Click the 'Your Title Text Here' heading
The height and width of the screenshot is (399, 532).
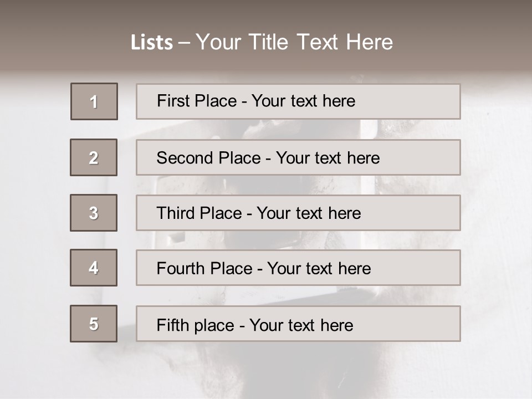tap(294, 43)
